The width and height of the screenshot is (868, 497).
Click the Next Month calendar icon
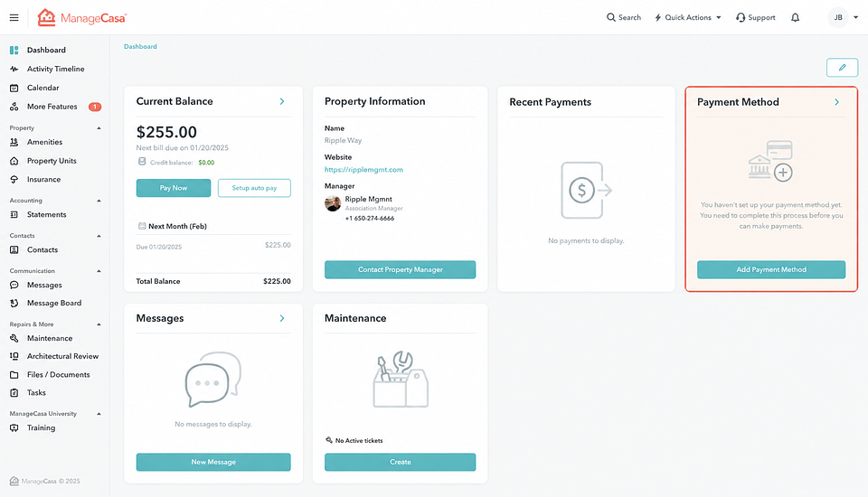[142, 226]
